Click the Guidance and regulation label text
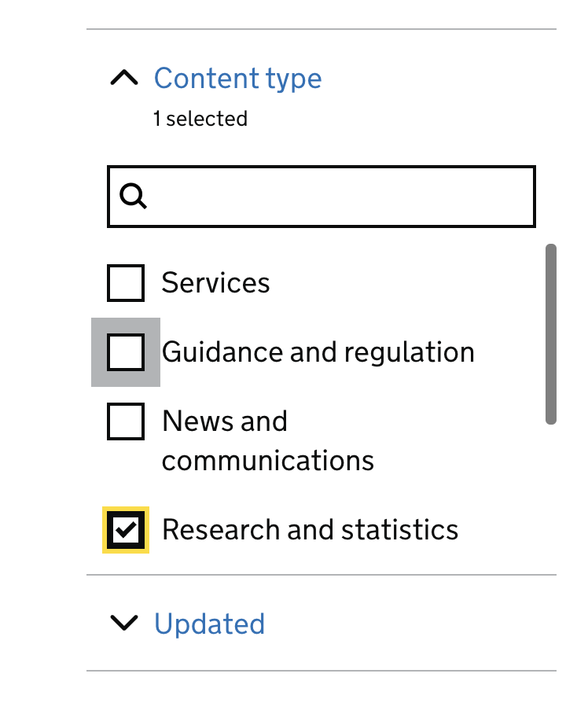This screenshot has width=588, height=725. tap(318, 352)
